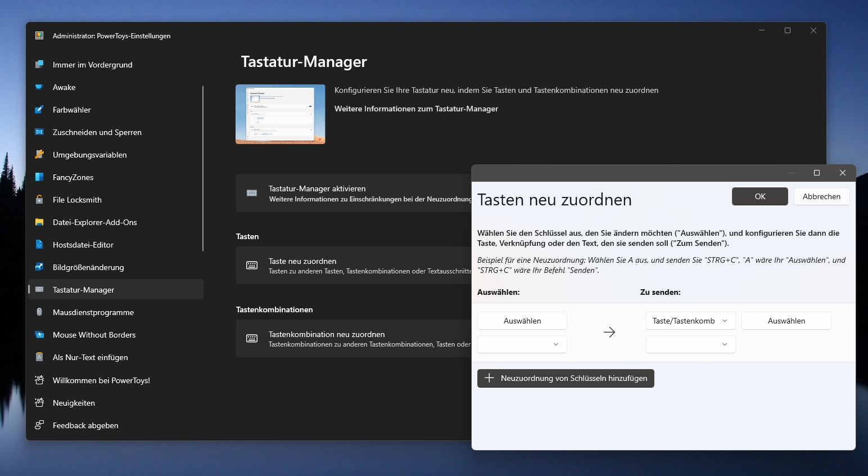Click the Tastatur-Manager preview thumbnail
The image size is (868, 476).
click(281, 114)
